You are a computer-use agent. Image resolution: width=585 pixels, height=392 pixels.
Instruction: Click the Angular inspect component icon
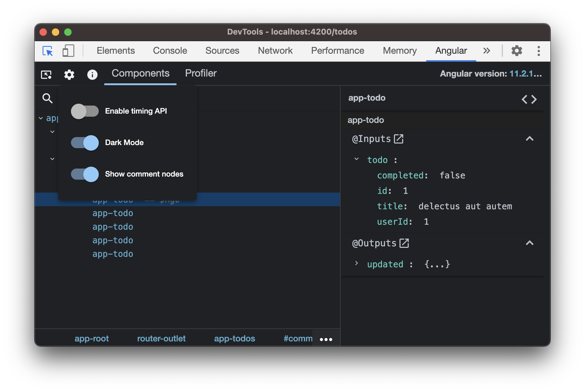point(46,74)
